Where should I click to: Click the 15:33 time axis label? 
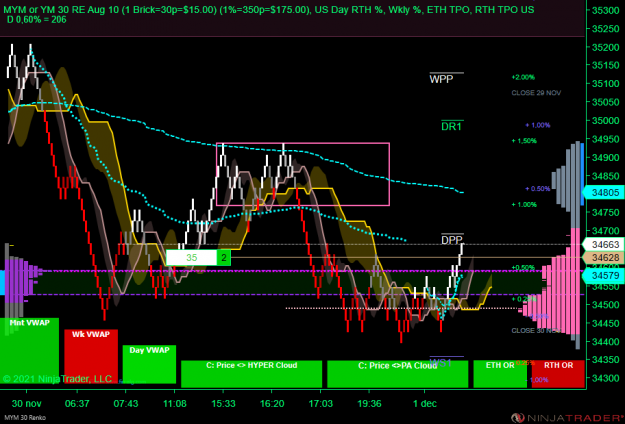(222, 403)
